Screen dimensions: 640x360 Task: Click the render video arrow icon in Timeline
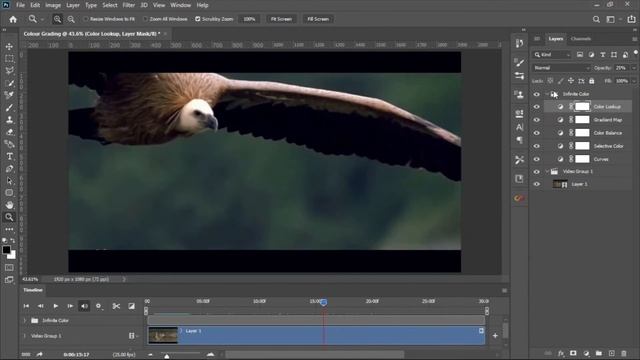pos(39,354)
